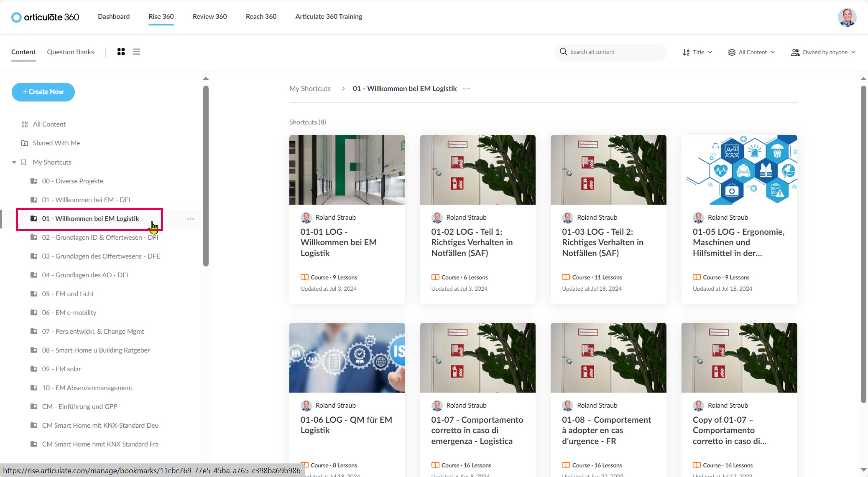Screen dimensions: 868x477
Task: Click the sidebar vertical scrollbar
Action: [206, 175]
